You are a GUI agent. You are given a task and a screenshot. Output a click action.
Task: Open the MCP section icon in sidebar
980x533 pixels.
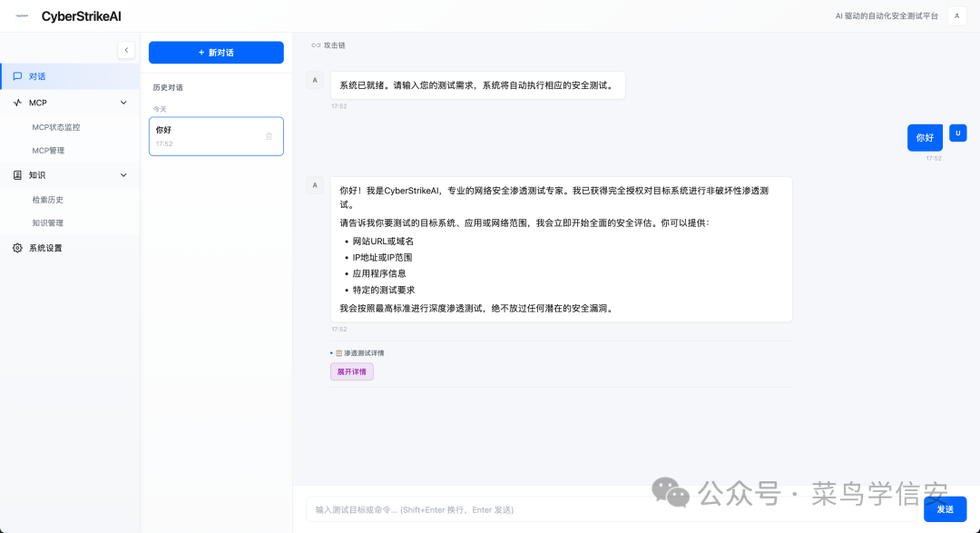[x=18, y=103]
